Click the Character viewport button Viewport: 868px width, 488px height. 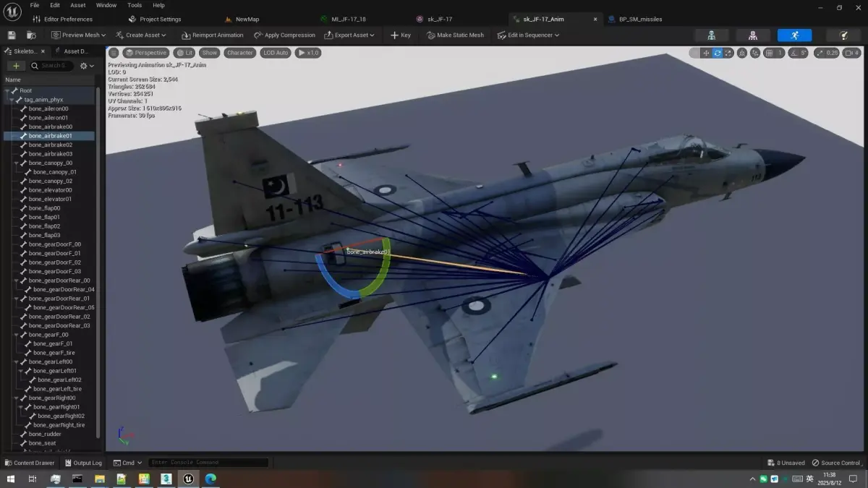coord(239,53)
